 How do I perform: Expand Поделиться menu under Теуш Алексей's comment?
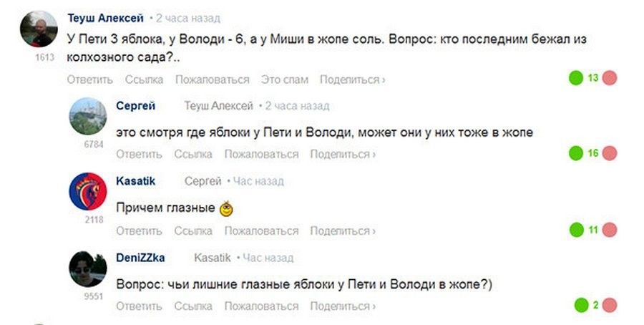coord(352,79)
